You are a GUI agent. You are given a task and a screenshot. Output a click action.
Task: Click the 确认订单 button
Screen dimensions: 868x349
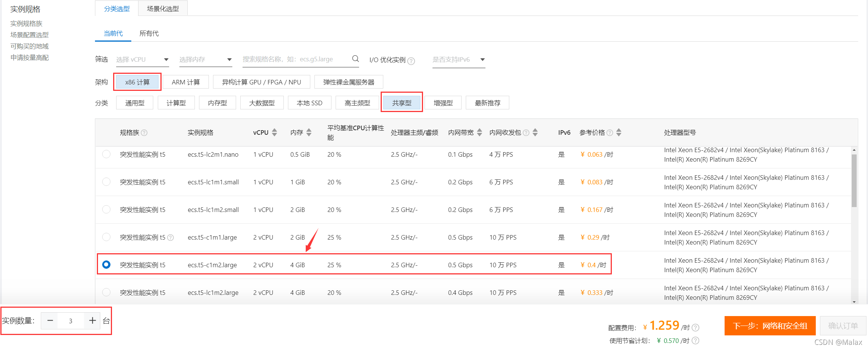(843, 326)
